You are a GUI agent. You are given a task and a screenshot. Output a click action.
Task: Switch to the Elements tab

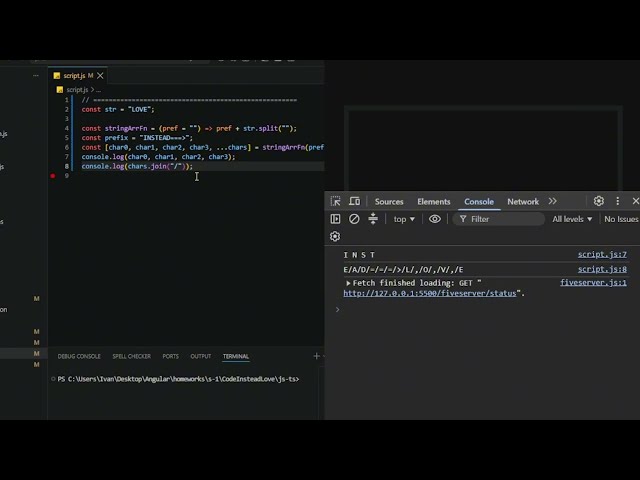tap(433, 202)
